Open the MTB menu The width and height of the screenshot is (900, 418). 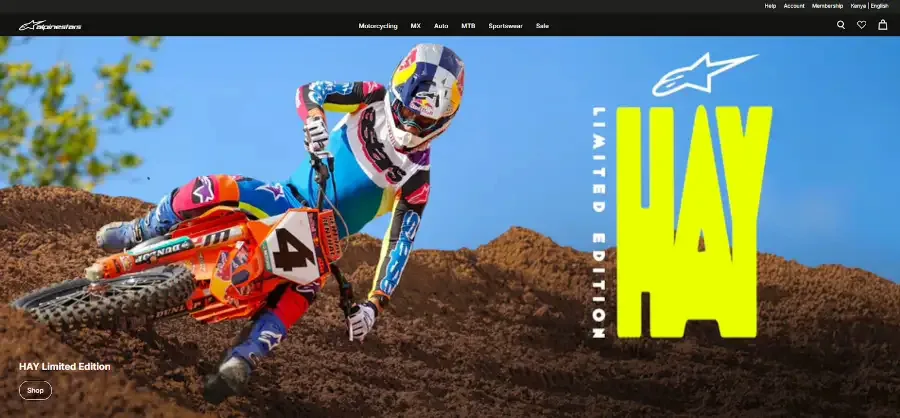point(468,26)
